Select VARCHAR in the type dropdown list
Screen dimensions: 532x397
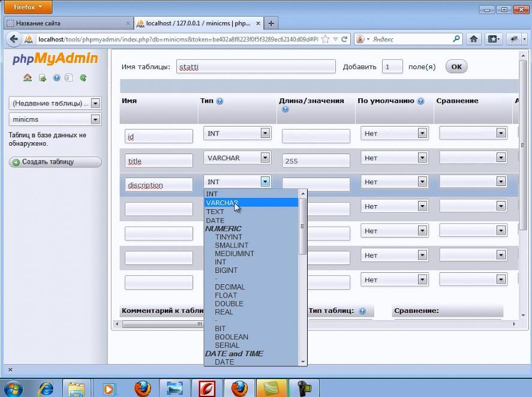click(222, 203)
